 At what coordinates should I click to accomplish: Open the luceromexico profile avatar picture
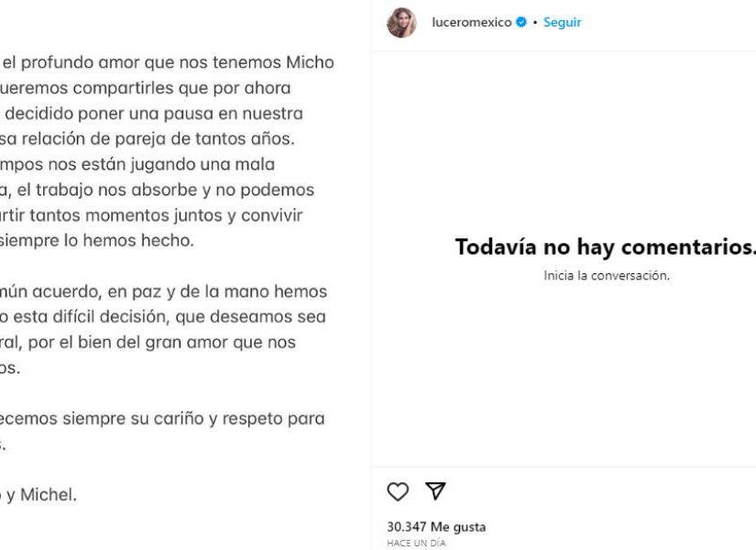pyautogui.click(x=401, y=23)
